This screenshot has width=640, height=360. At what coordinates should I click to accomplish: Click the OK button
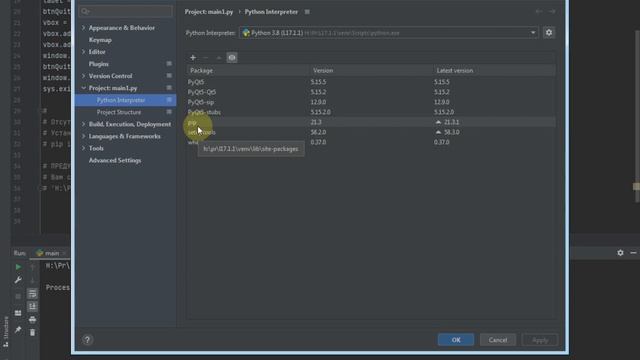(x=456, y=340)
